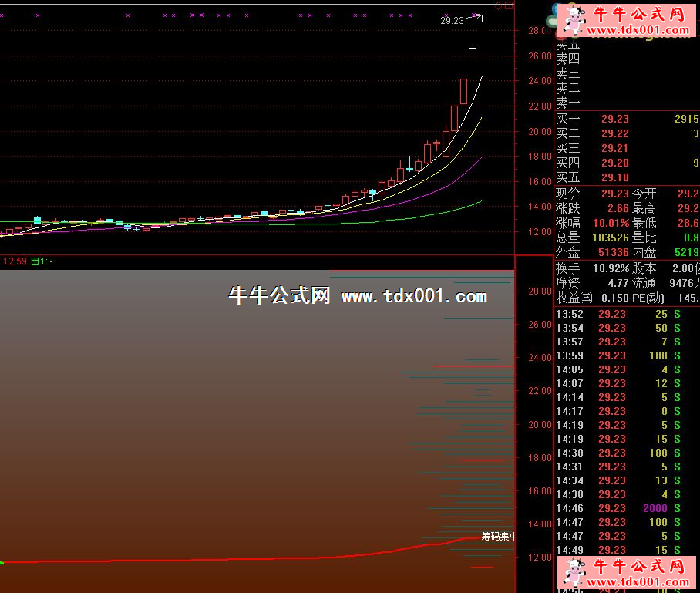Click the cartoon cow logo at bottom right

pos(573,574)
